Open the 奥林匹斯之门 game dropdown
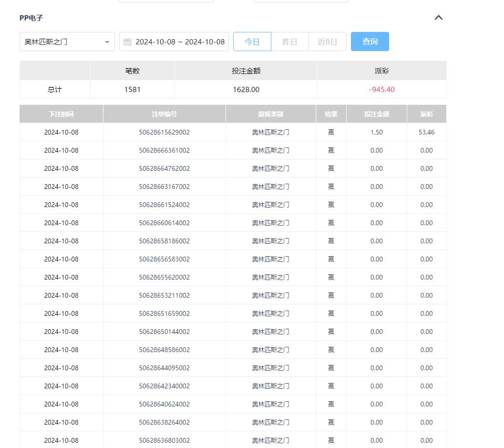 point(67,42)
